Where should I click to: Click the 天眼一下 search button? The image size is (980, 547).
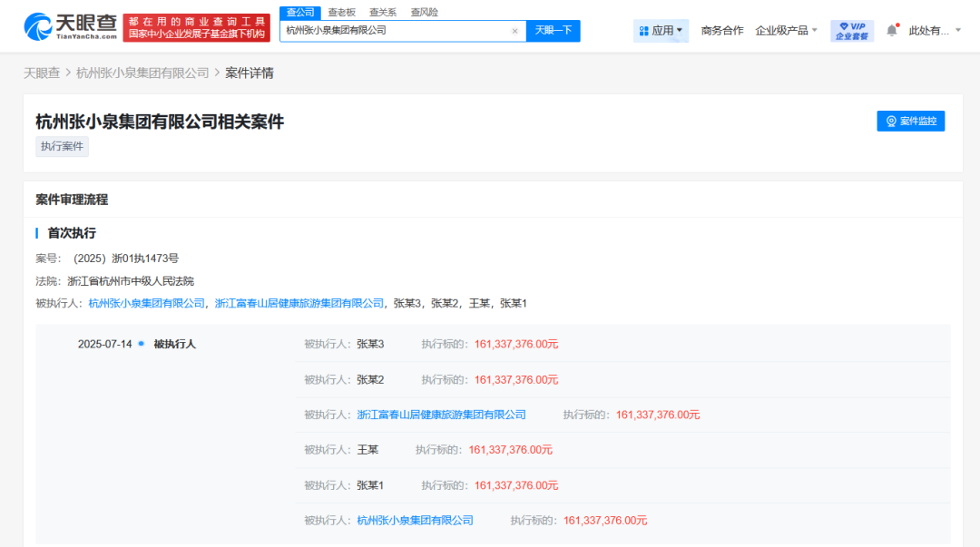[553, 30]
